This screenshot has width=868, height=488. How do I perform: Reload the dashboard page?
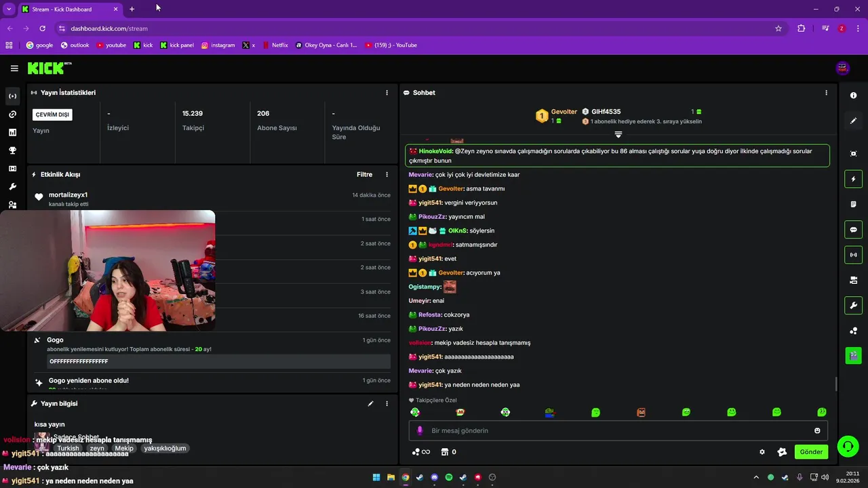point(42,28)
